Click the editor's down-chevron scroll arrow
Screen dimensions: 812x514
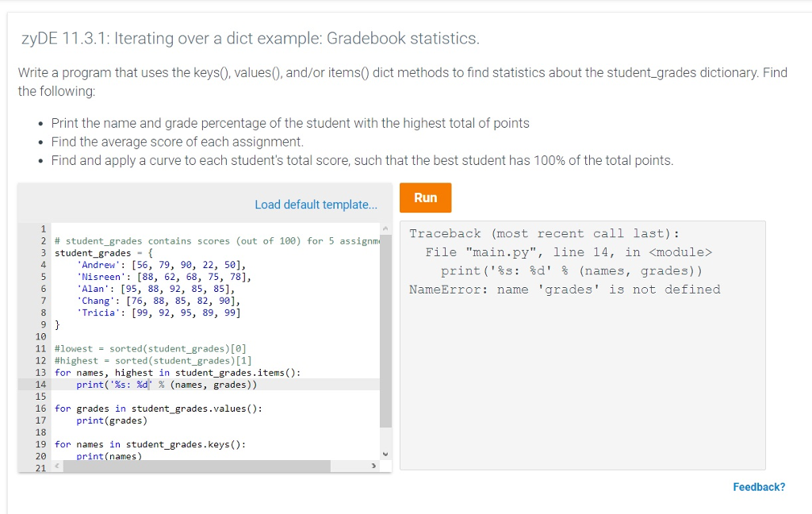[385, 452]
